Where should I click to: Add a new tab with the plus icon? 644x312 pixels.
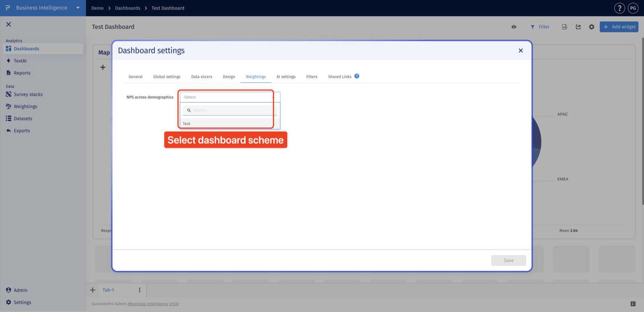pos(93,290)
